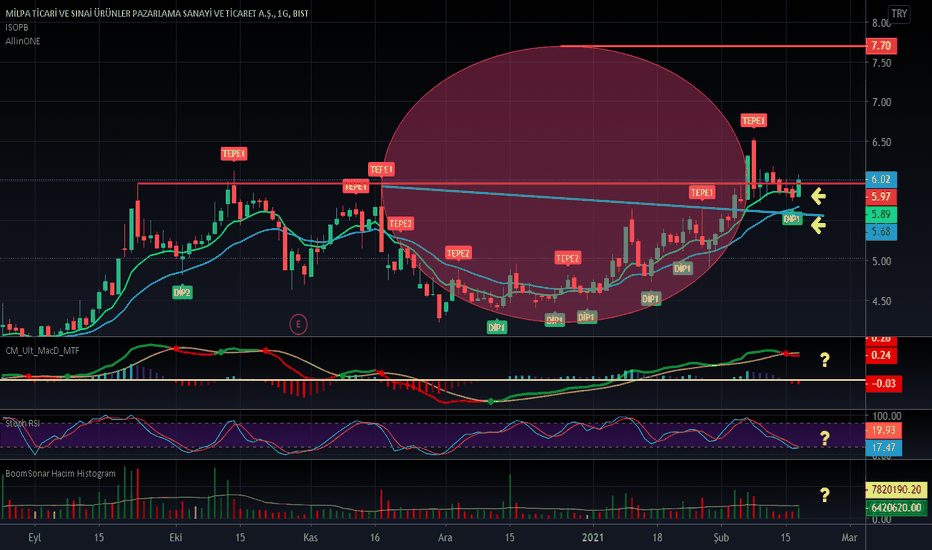This screenshot has height=550, width=932.
Task: Click the 7.50 price axis tick
Action: (881, 63)
